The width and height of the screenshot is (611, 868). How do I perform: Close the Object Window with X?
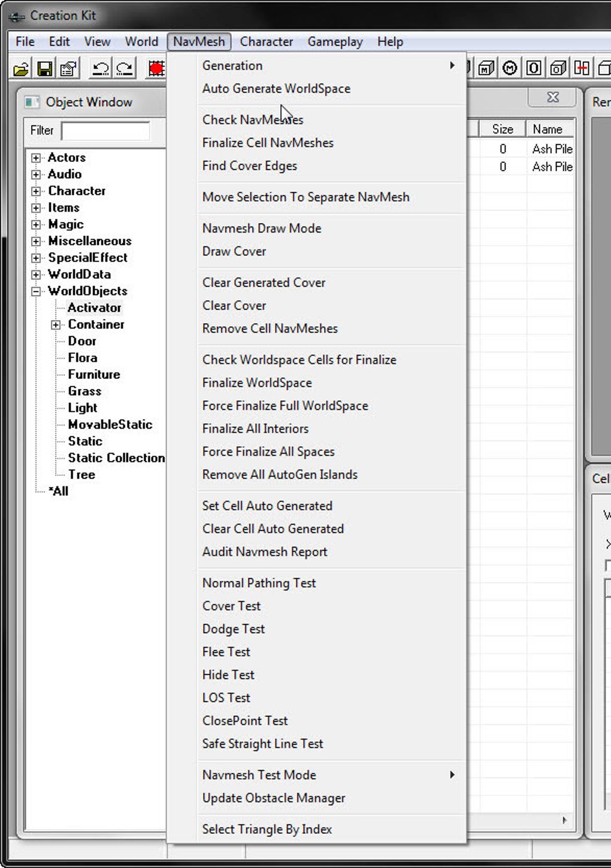click(553, 97)
